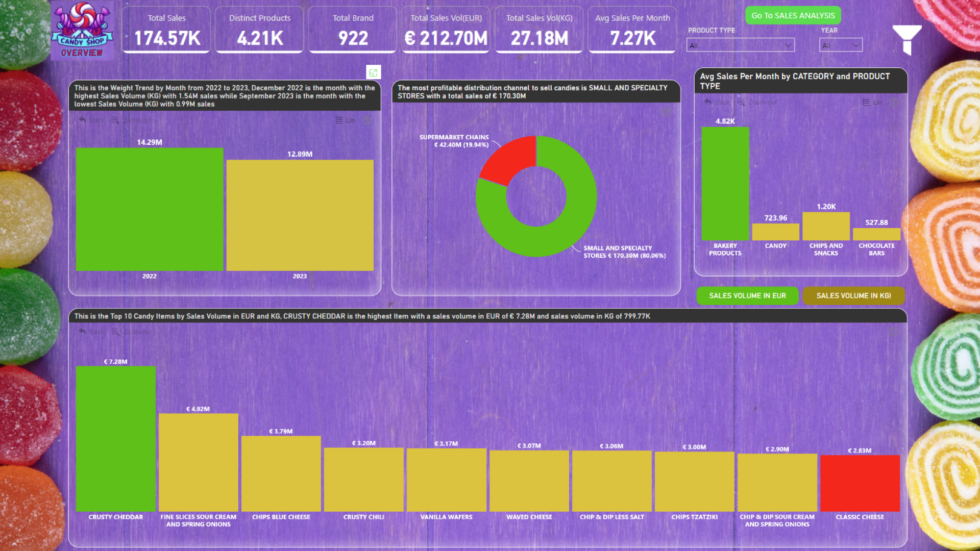Image resolution: width=980 pixels, height=551 pixels.
Task: Click the funnel filter icon at top right
Action: 907,39
